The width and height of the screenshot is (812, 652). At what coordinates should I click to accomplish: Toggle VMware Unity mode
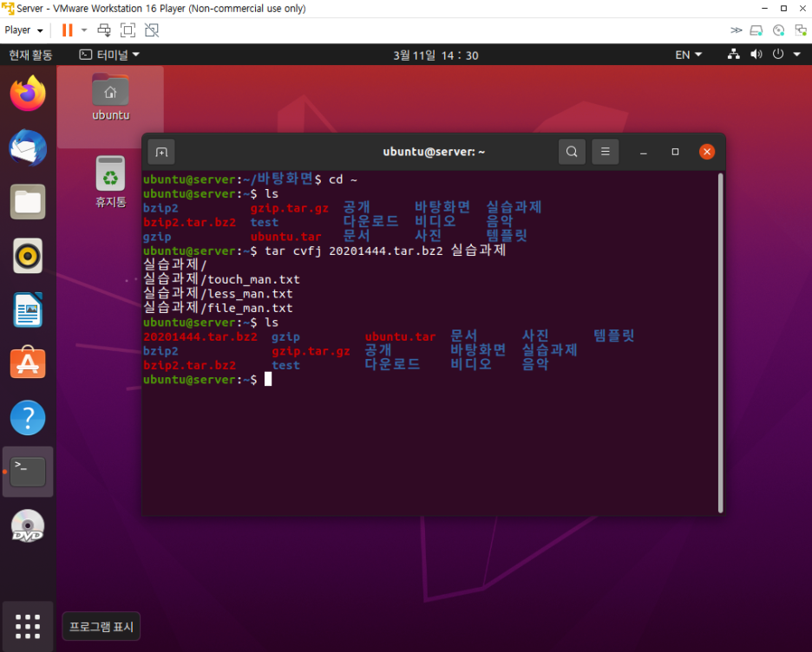point(152,30)
